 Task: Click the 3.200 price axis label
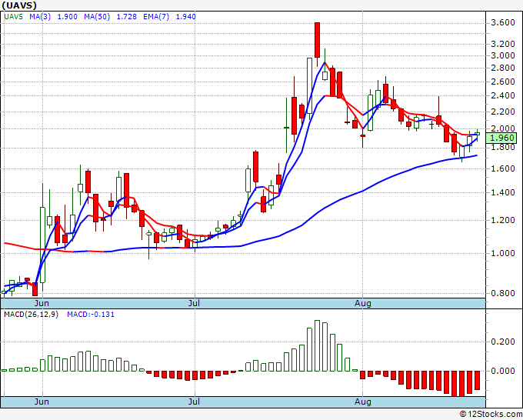(x=503, y=44)
